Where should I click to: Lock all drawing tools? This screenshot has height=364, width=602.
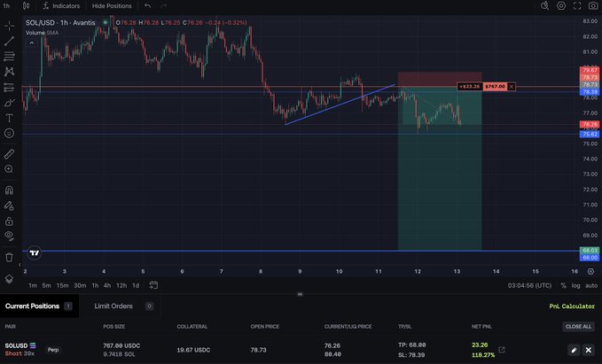(9, 221)
